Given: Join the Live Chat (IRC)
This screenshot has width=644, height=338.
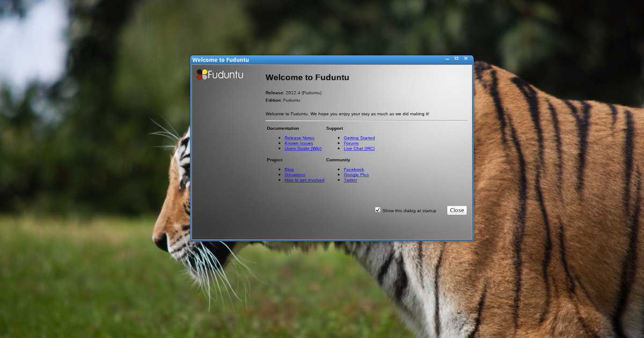Looking at the screenshot, I should pos(358,149).
